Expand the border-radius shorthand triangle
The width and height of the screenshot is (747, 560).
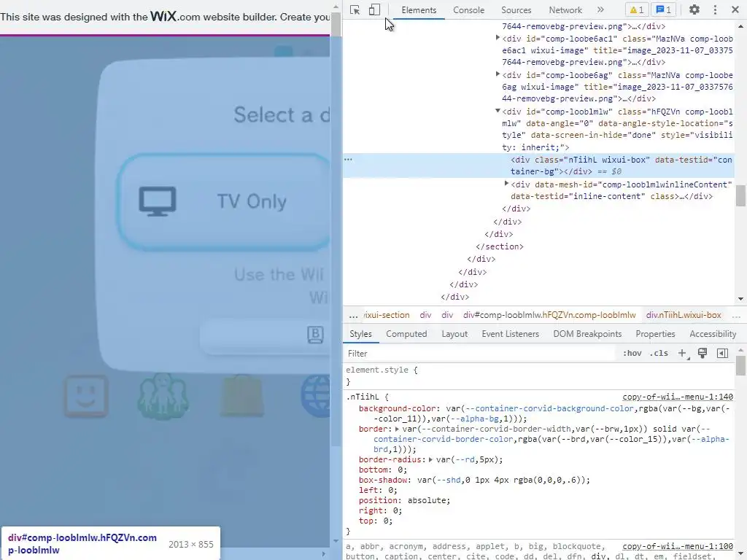click(x=430, y=459)
